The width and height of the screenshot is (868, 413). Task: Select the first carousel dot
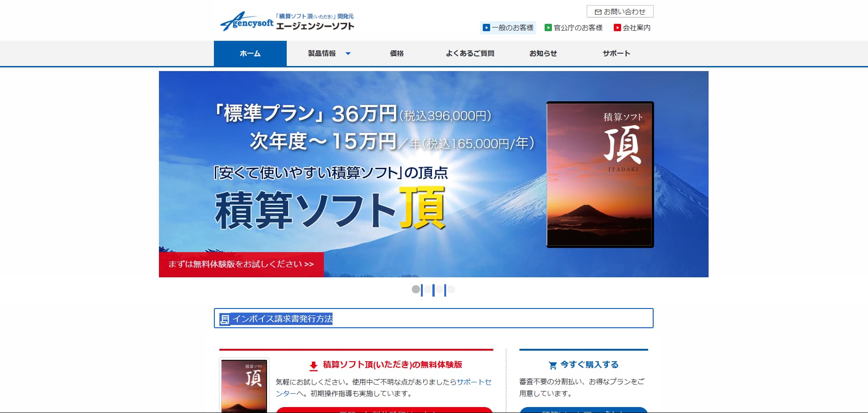coord(416,289)
